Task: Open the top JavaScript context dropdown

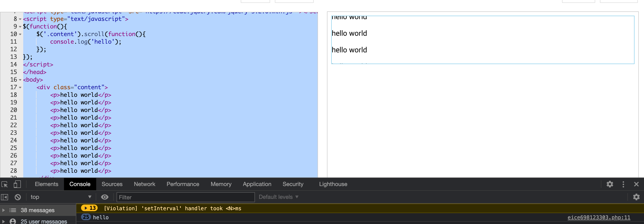Action: (61, 197)
